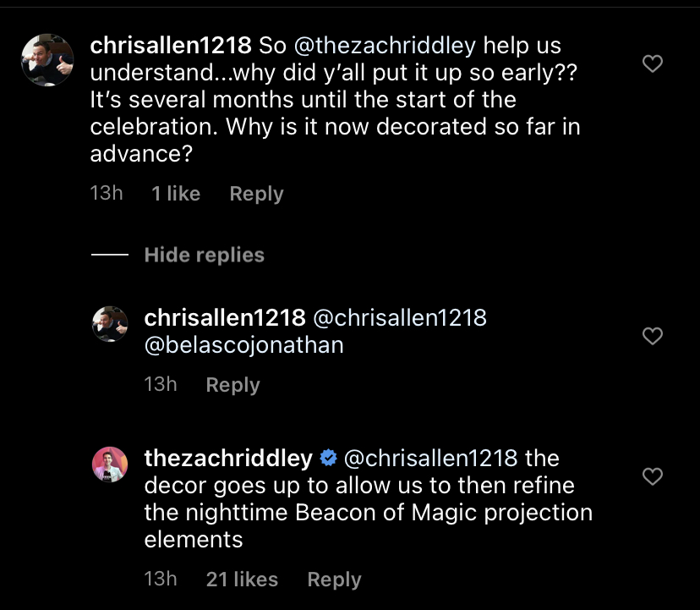Open the @thezachriddley mention in the top comment
Image resolution: width=700 pixels, height=610 pixels.
pyautogui.click(x=385, y=46)
